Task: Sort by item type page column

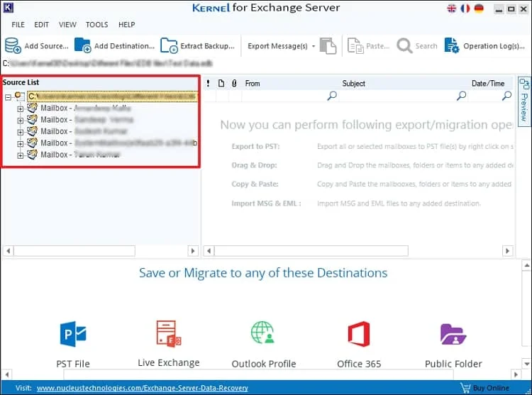Action: [221, 83]
